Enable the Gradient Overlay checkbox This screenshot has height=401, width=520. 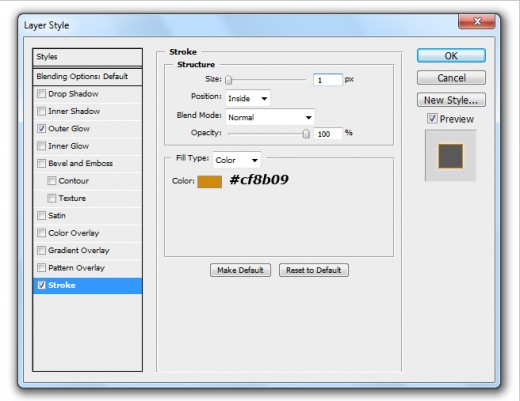pyautogui.click(x=41, y=250)
